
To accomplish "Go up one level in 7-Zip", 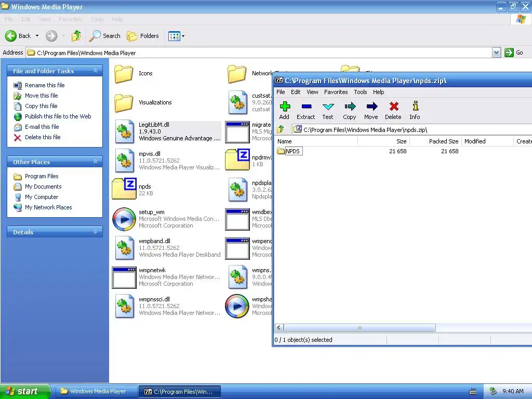I will (x=281, y=129).
